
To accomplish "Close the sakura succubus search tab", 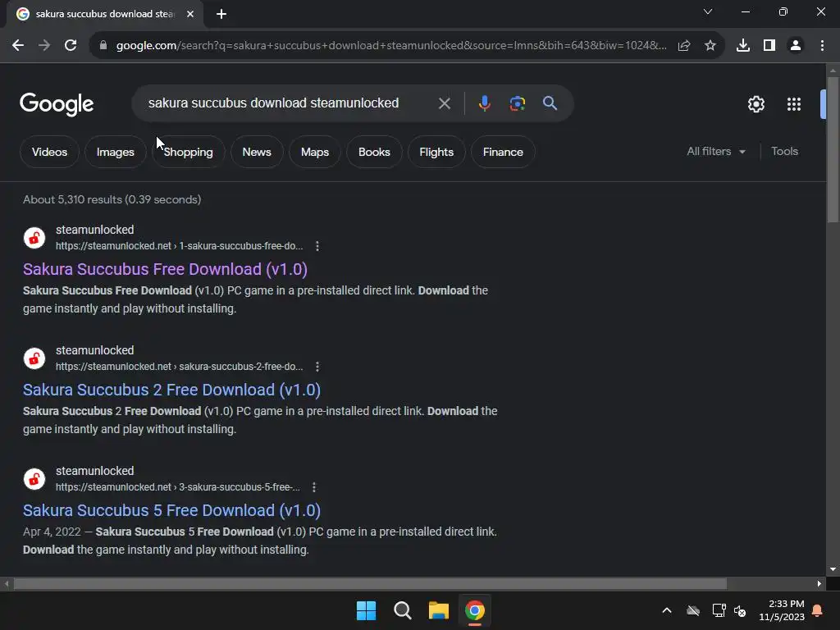I will pos(190,14).
